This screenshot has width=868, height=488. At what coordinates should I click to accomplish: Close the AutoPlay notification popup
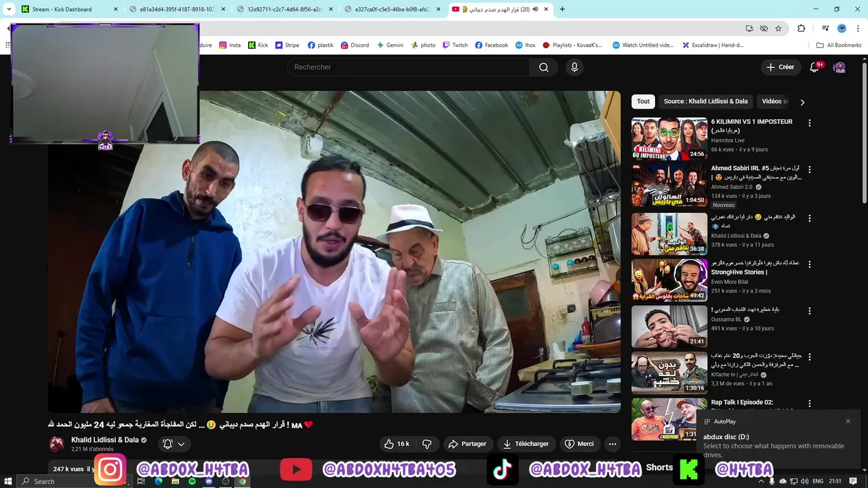tap(848, 422)
